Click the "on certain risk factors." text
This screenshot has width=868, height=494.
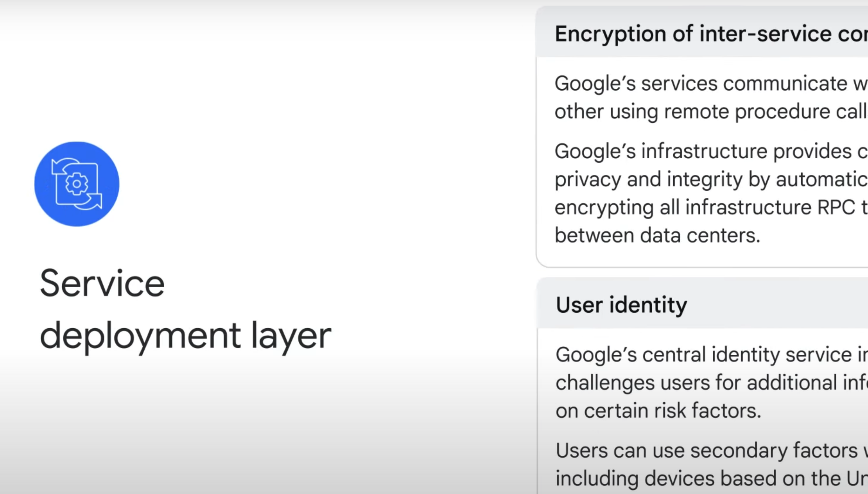tap(658, 411)
